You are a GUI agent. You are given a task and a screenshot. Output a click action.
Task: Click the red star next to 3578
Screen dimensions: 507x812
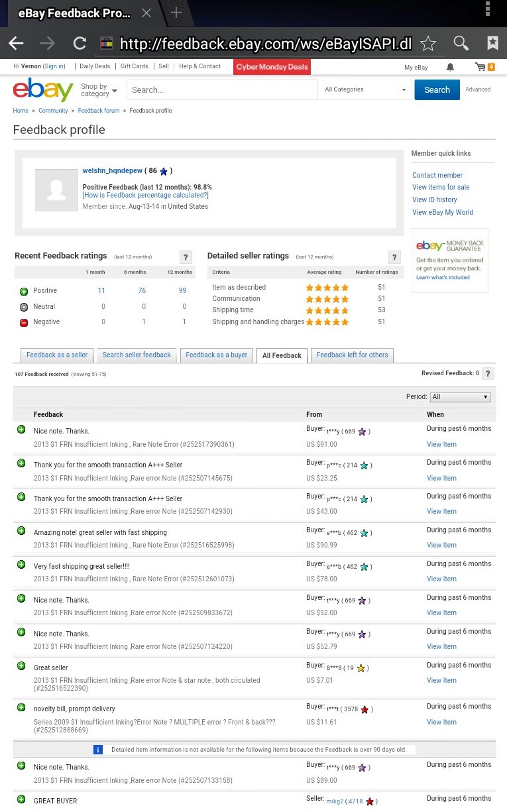(x=365, y=709)
